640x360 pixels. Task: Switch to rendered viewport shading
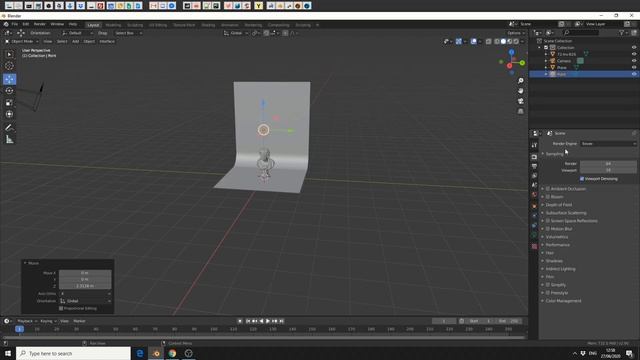[516, 41]
